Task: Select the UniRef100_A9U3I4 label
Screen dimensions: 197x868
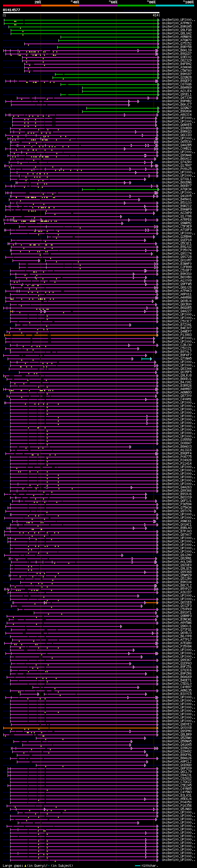Action: coord(177,115)
